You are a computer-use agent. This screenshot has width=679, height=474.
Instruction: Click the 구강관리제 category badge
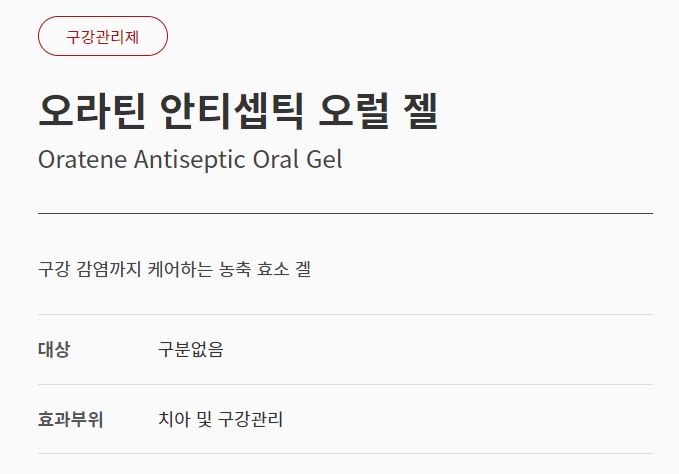[x=102, y=36]
